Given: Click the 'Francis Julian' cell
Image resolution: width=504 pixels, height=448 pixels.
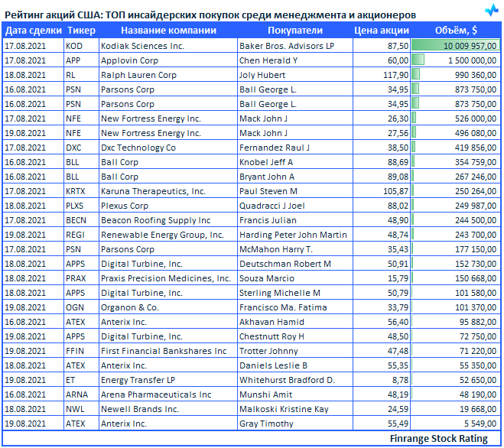Looking at the screenshot, I should [295, 220].
